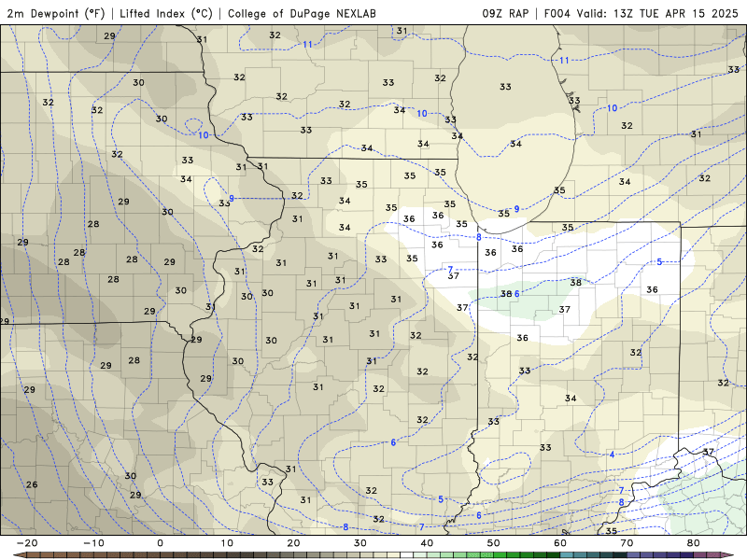Click the -10 label on the color scale
Screen dimensions: 747x560
94,543
